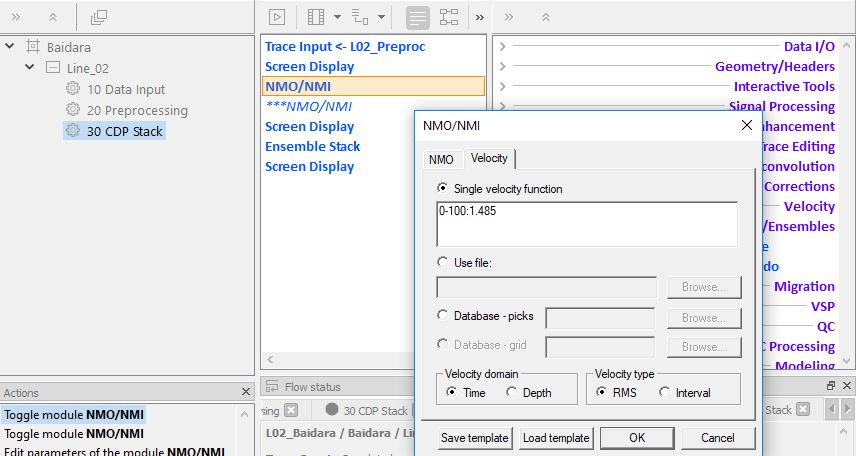Click Browse button for Use file

tap(704, 287)
